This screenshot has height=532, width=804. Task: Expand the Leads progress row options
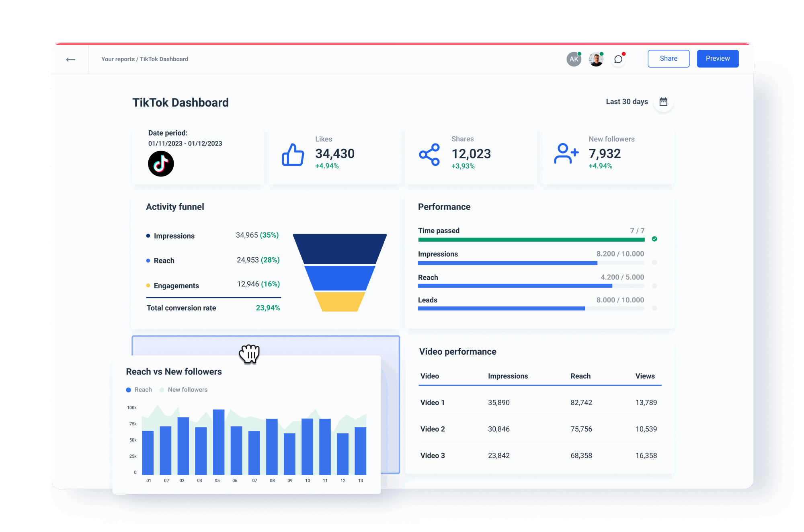tap(654, 308)
